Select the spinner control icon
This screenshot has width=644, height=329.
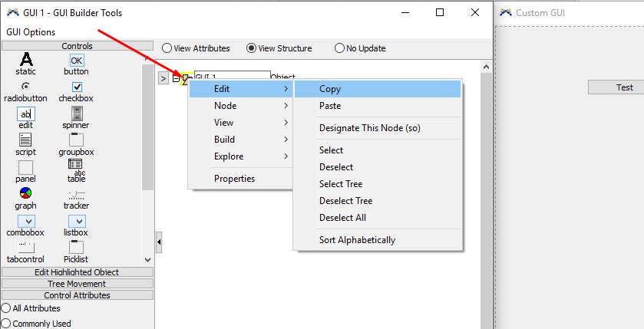click(x=76, y=114)
